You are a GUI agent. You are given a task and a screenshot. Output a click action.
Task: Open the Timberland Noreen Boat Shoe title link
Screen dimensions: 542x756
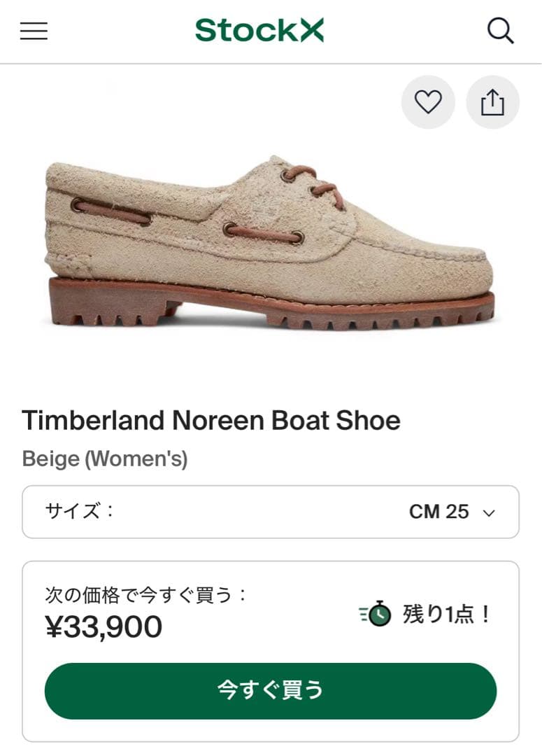click(x=211, y=421)
